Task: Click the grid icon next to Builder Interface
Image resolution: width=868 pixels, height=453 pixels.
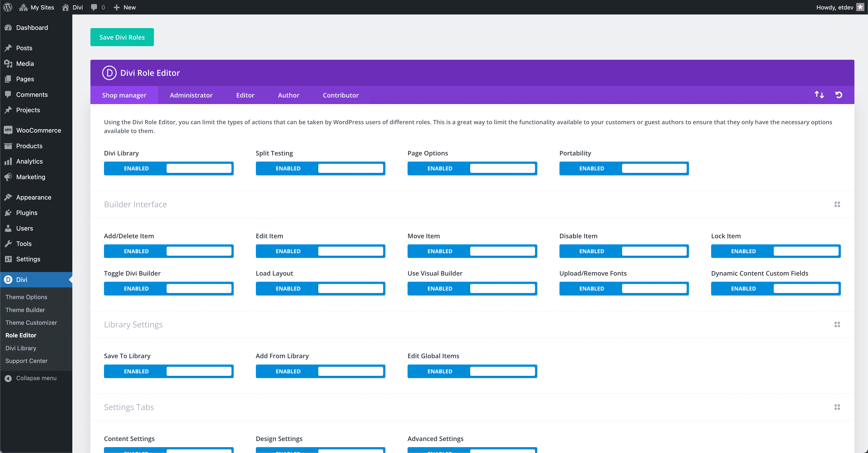Action: (838, 204)
